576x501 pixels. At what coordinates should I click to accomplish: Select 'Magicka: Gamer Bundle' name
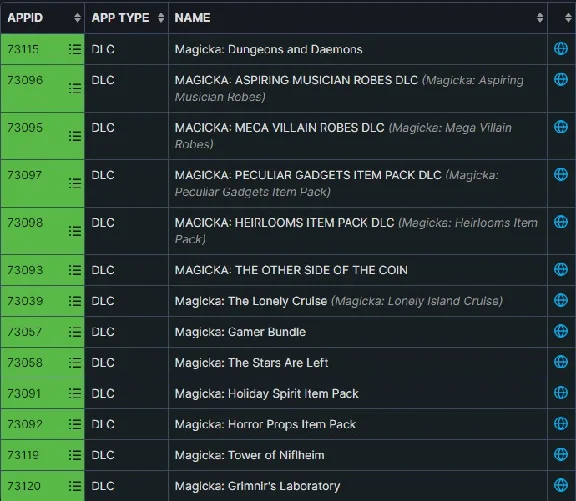tap(240, 332)
